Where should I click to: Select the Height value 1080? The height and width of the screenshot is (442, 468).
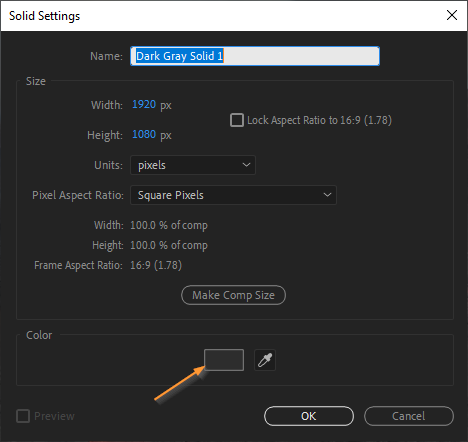click(x=144, y=134)
